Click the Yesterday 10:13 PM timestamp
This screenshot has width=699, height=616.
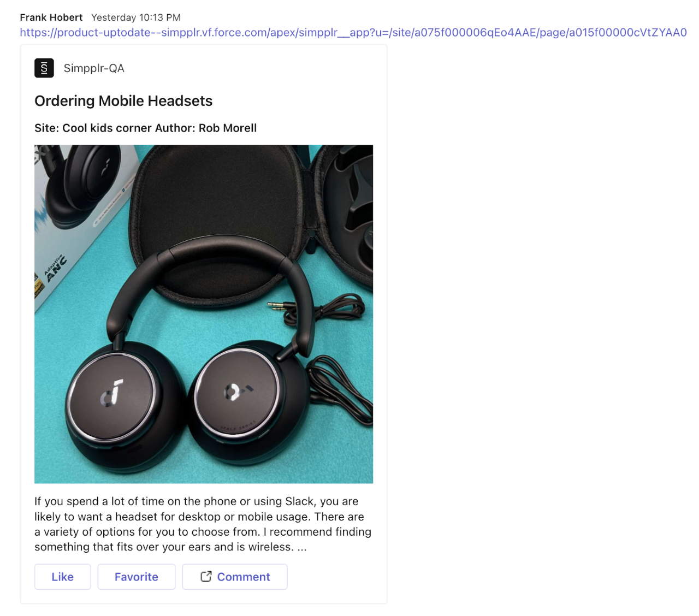[136, 17]
